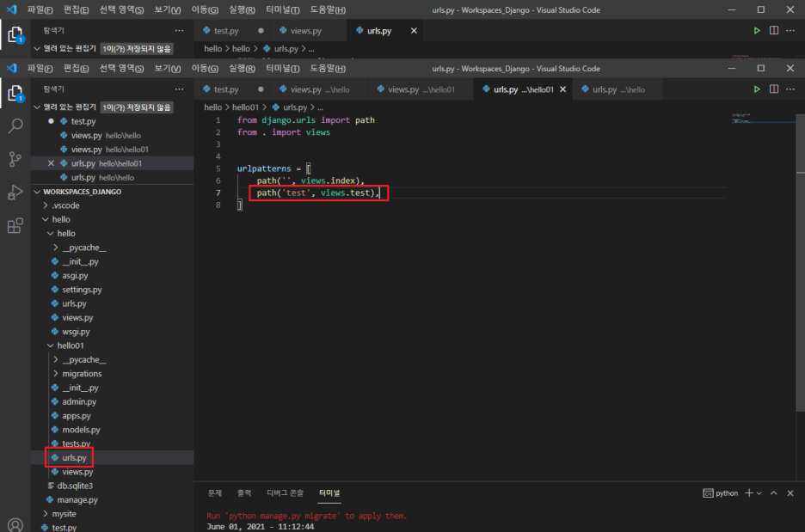This screenshot has height=532, width=805.
Task: Expand the mysite folder
Action: coord(46,514)
